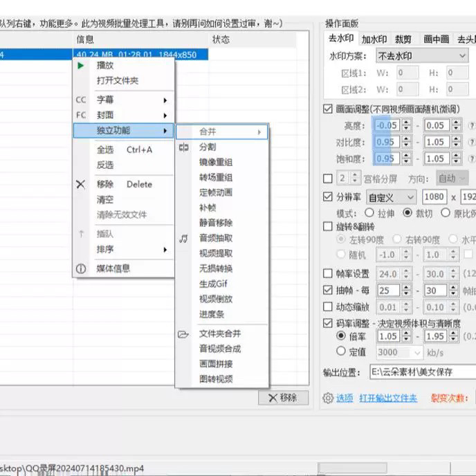Open the 分辨率 自定义 dropdown
Image resolution: width=476 pixels, height=476 pixels.
pos(391,198)
